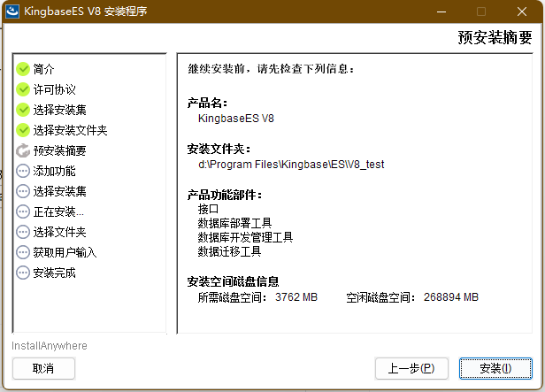Select the 选择安装文件夹 step label
Screen dimensions: 545x392
[x=70, y=130]
